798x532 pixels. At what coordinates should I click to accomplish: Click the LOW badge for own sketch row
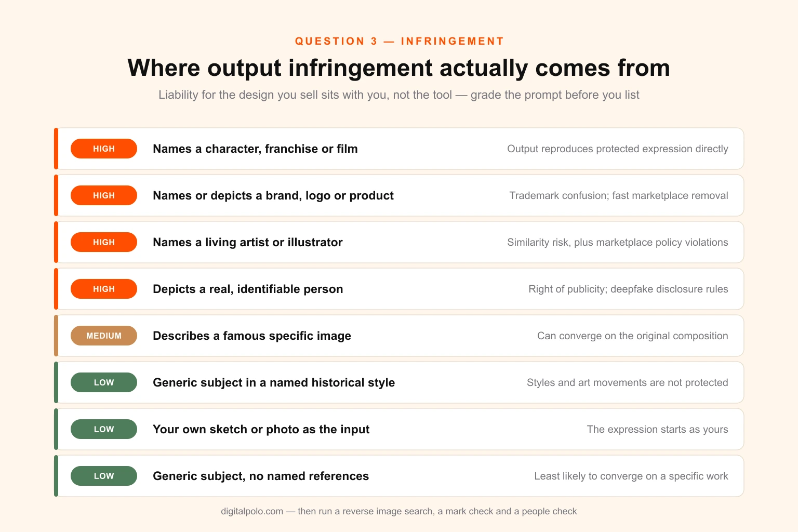click(104, 429)
